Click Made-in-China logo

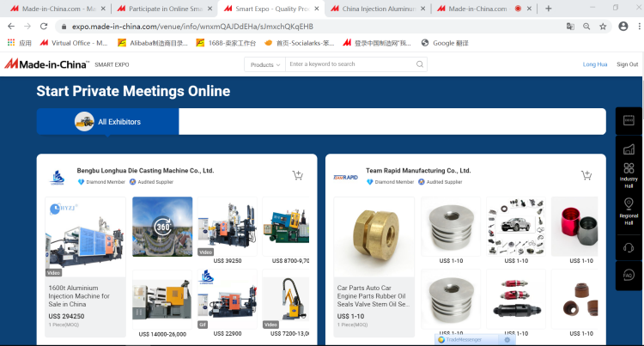tap(46, 64)
